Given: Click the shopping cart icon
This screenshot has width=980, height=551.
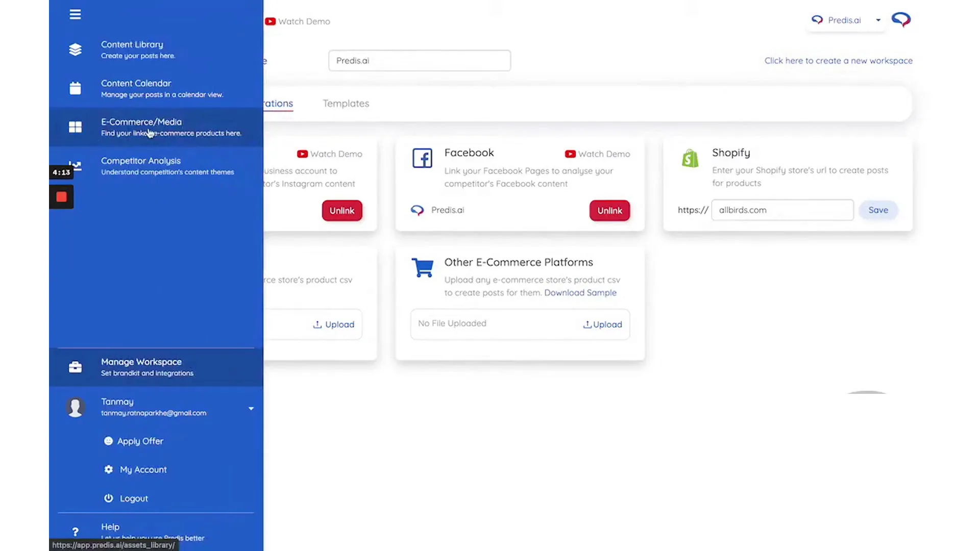Looking at the screenshot, I should pos(423,267).
